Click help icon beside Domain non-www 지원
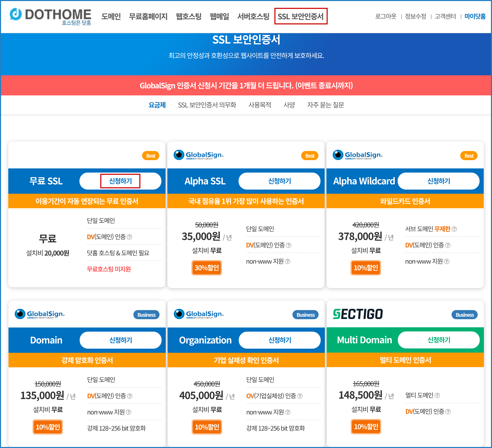 point(129,412)
